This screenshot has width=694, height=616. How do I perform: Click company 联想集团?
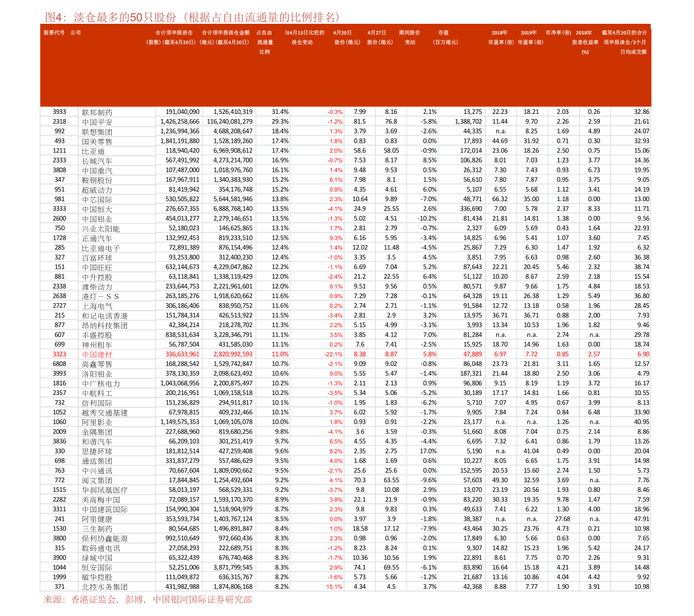(97, 131)
